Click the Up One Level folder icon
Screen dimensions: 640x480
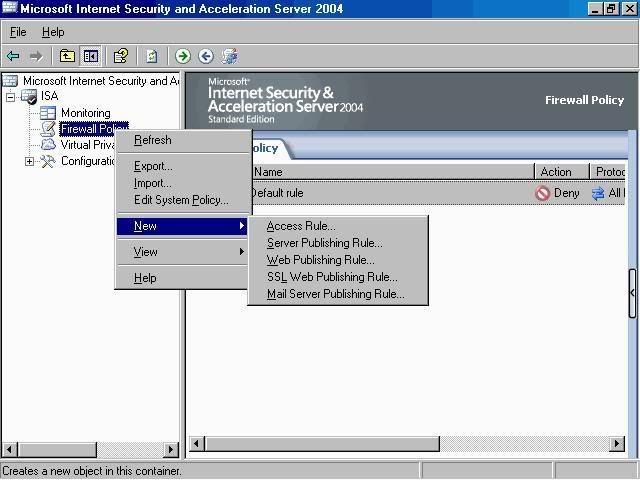pyautogui.click(x=67, y=56)
